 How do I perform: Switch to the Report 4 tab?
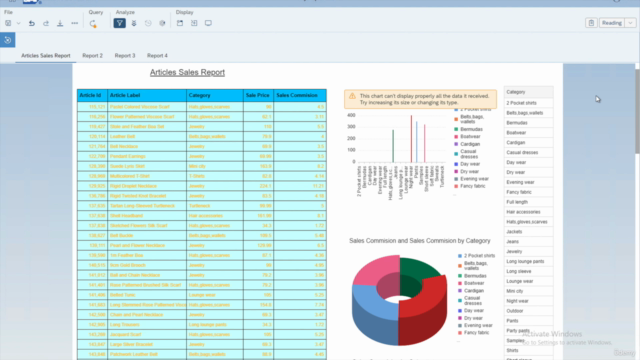click(x=157, y=56)
